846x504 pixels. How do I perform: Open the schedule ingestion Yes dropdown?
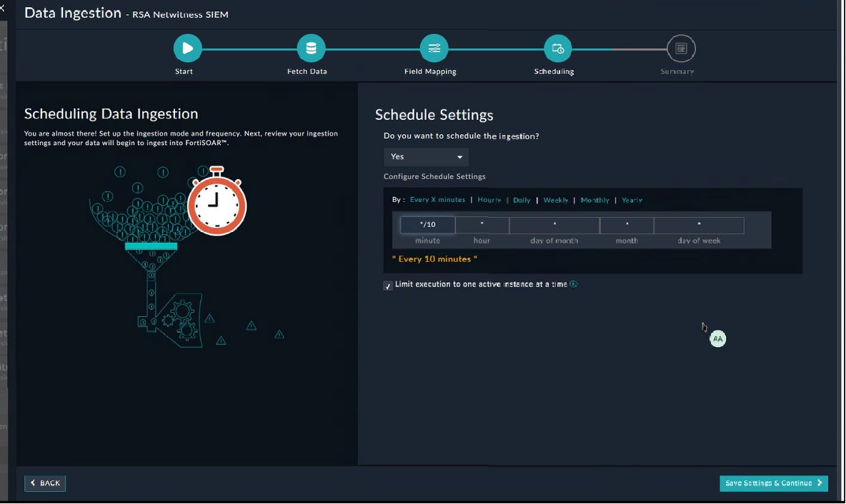tap(427, 157)
